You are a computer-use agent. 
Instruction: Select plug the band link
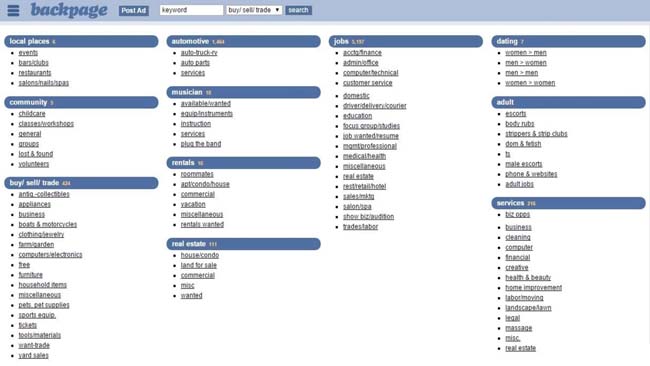pos(201,144)
